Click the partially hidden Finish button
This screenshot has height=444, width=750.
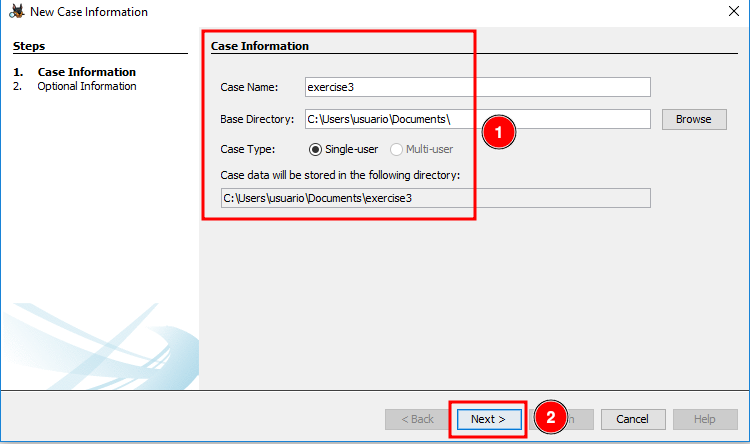[x=582, y=419]
